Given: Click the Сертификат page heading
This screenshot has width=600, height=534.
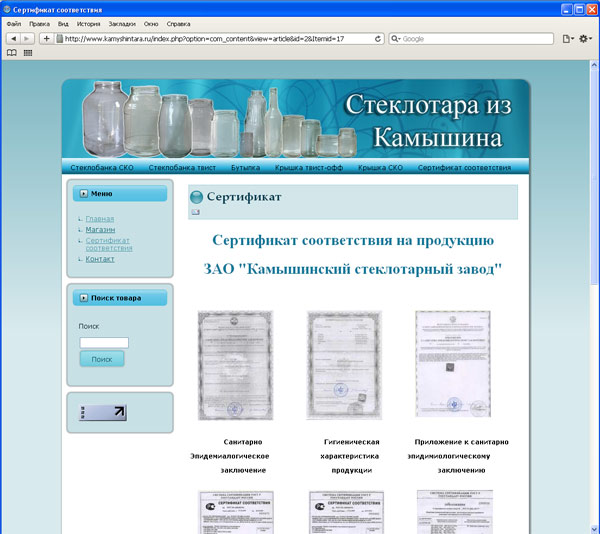Looking at the screenshot, I should (244, 197).
